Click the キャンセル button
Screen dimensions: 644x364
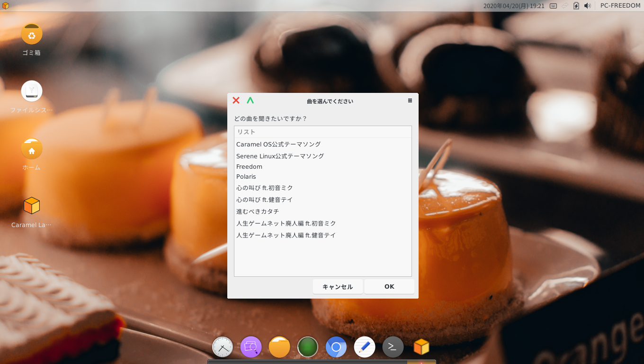tap(338, 287)
